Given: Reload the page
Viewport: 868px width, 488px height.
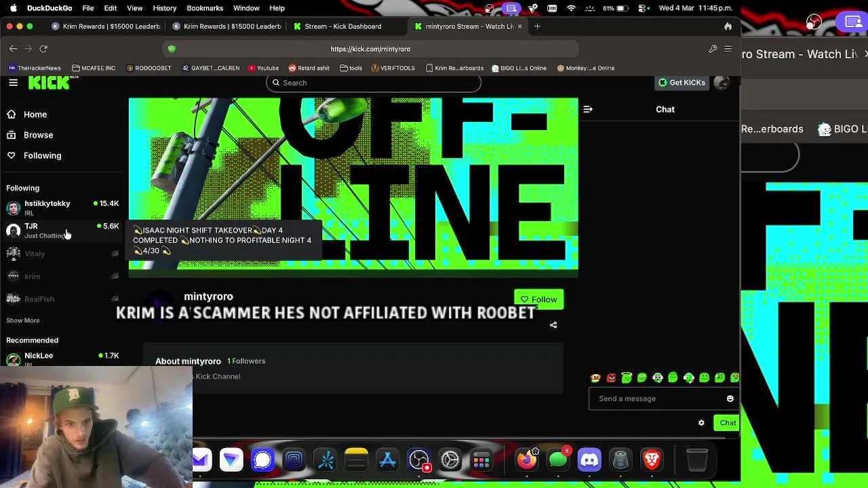Looking at the screenshot, I should [43, 49].
